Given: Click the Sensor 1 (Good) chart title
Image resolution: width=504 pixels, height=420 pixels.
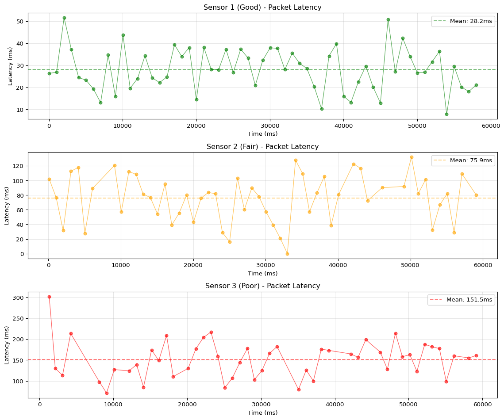Looking at the screenshot, I should click(x=262, y=7).
